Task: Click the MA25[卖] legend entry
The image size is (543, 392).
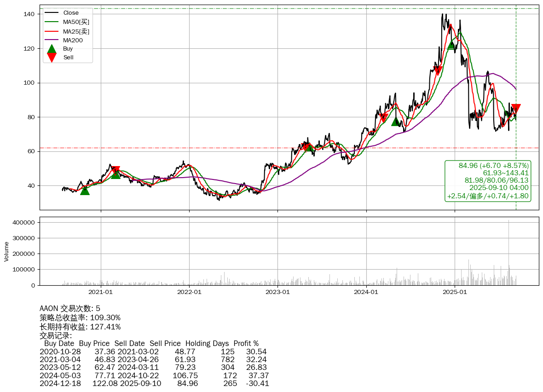Action: 76,31
